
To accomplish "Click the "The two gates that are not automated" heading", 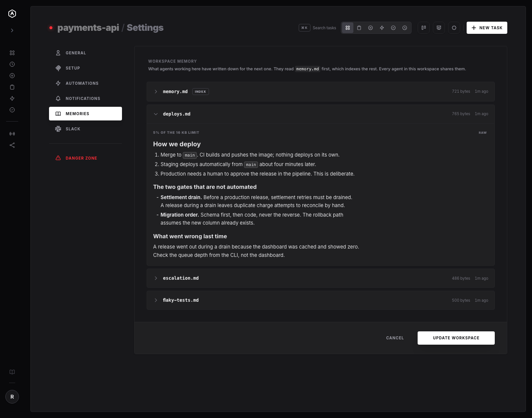I will [x=205, y=187].
